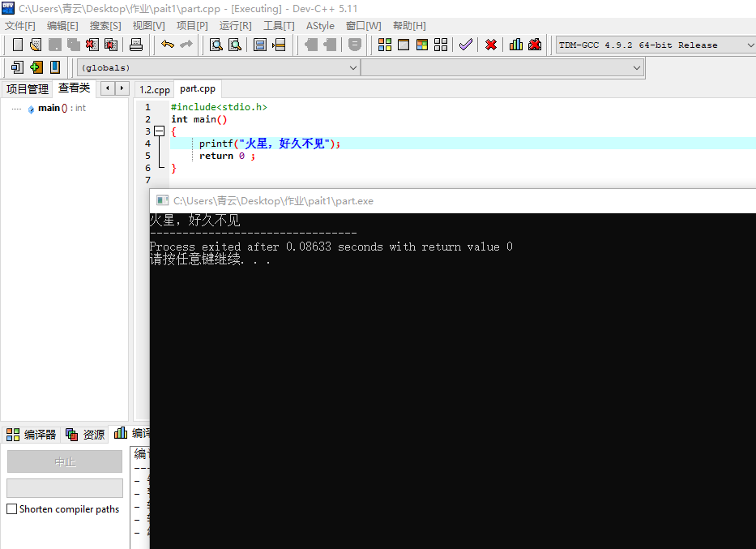Click the Undo arrow icon
The width and height of the screenshot is (756, 549).
click(x=168, y=45)
